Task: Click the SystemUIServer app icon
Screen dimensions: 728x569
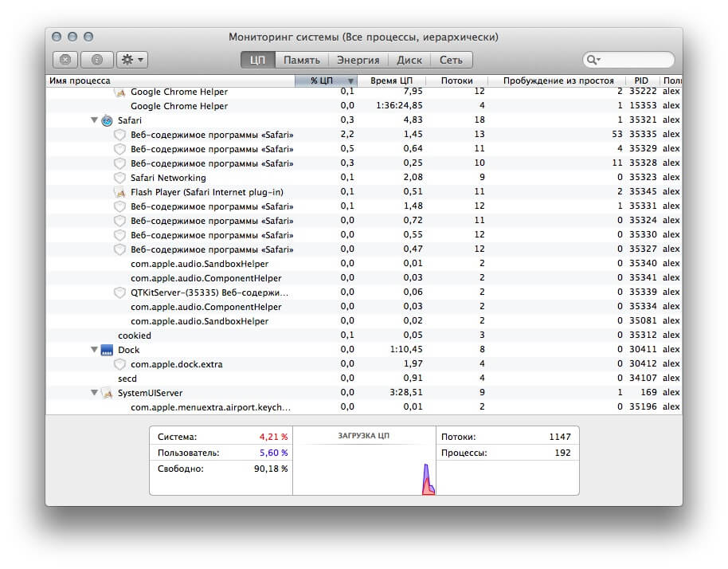Action: pos(108,393)
